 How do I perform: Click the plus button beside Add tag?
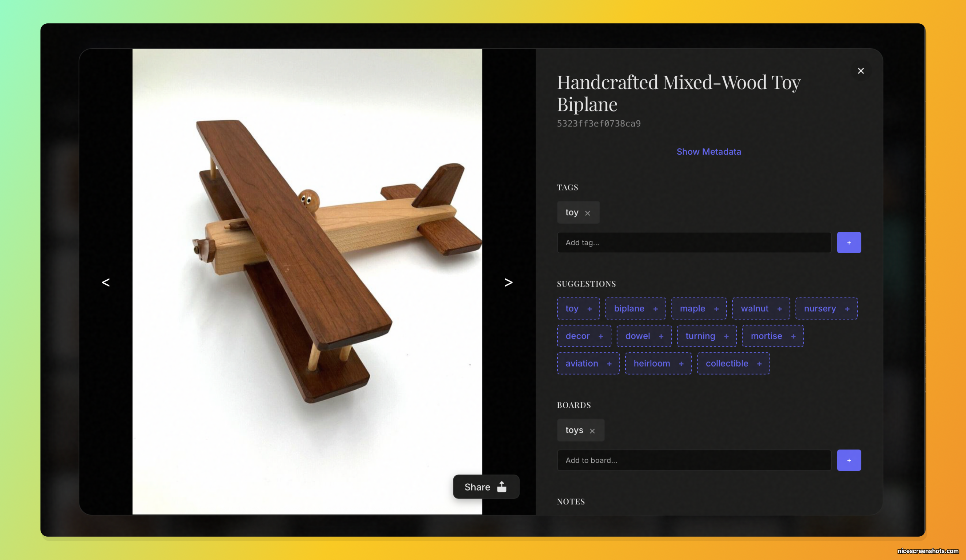(x=849, y=242)
